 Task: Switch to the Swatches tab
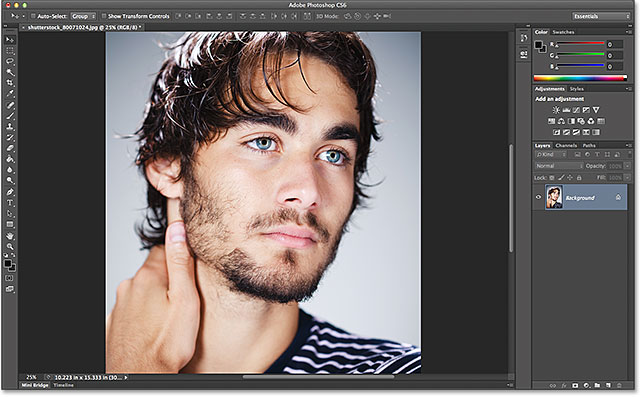click(563, 32)
